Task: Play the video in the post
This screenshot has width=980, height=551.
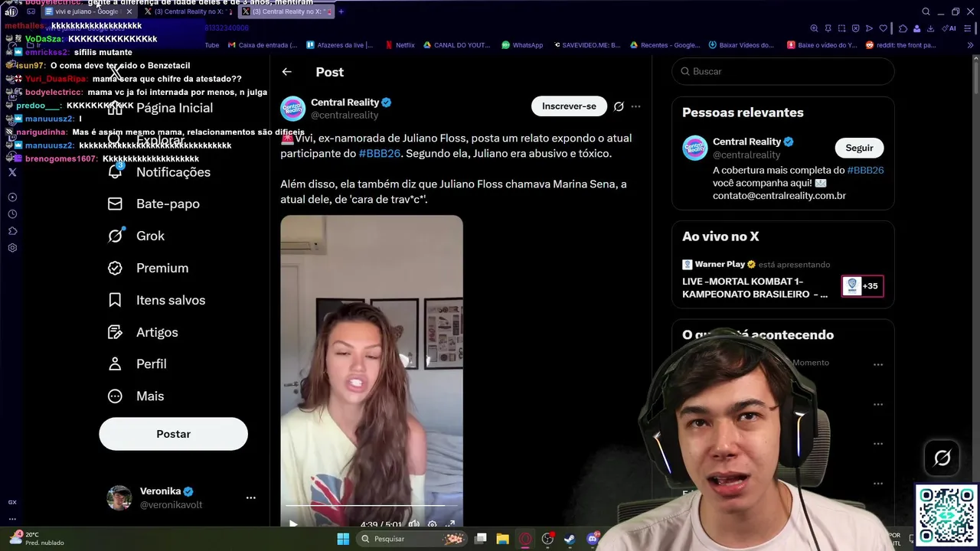Action: 293,524
